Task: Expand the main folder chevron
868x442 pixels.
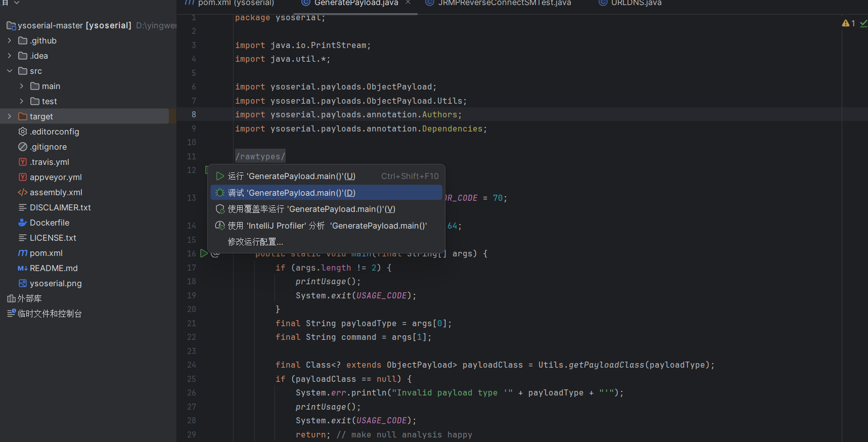Action: point(22,86)
